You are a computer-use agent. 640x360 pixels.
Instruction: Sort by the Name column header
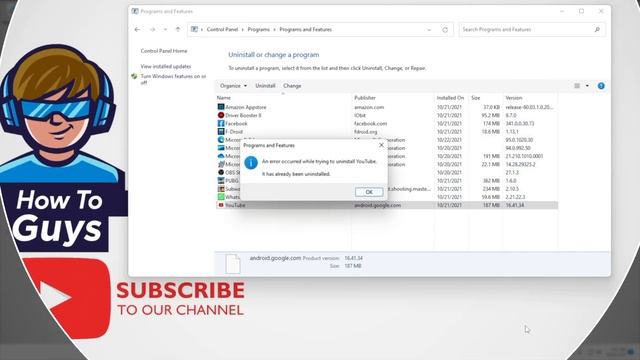224,98
